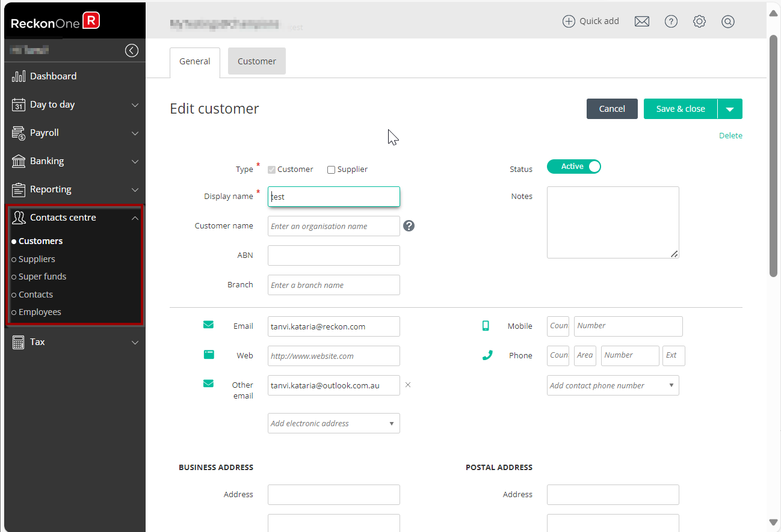Open the mail envelope icon in header
This screenshot has height=532, width=781.
[x=642, y=22]
